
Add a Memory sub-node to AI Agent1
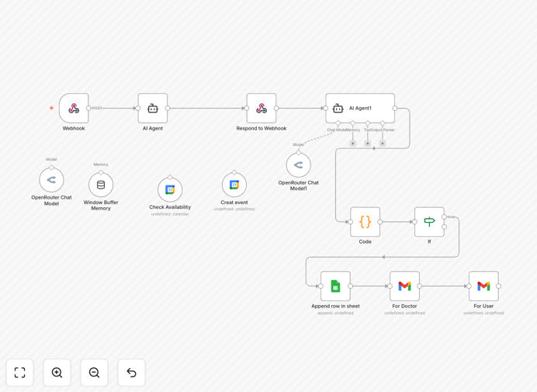pos(353,144)
